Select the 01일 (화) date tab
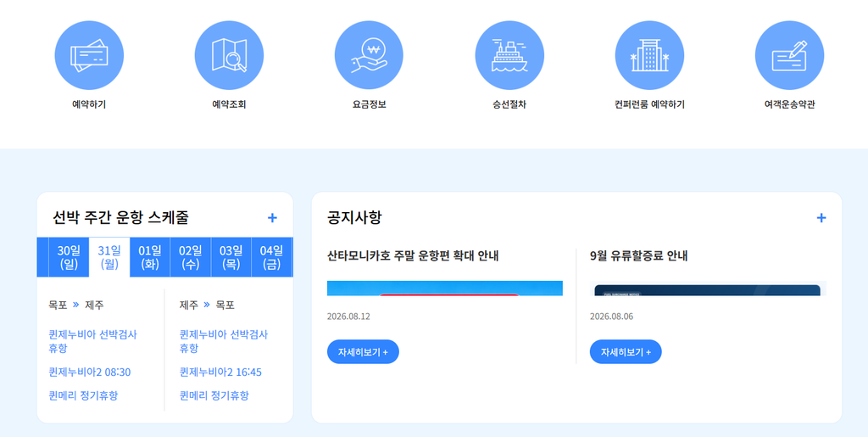 150,257
